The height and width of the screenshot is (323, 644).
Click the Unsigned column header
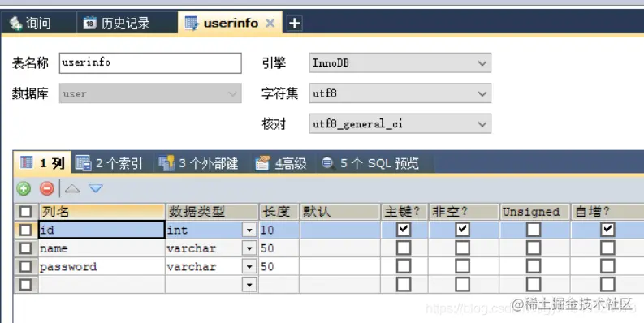[534, 212]
